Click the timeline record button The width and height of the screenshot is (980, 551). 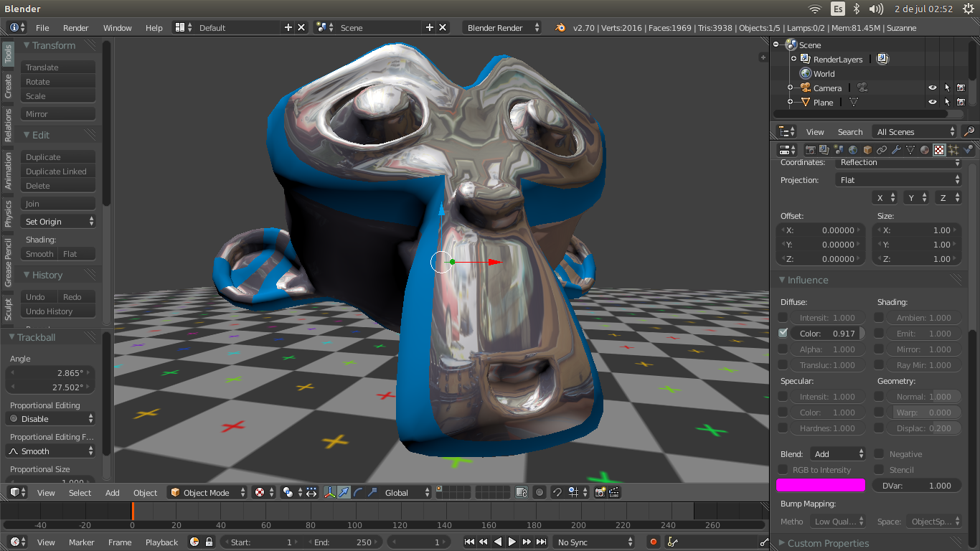click(x=653, y=542)
